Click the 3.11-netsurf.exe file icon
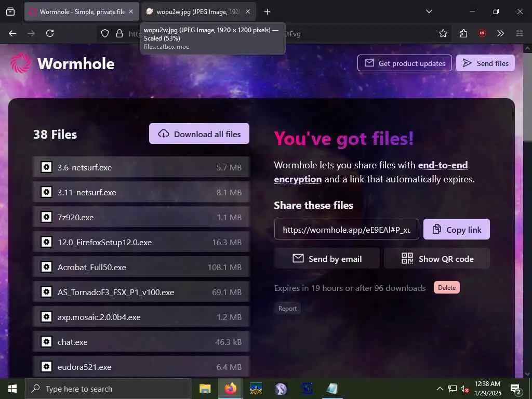This screenshot has height=399, width=532. pyautogui.click(x=46, y=192)
